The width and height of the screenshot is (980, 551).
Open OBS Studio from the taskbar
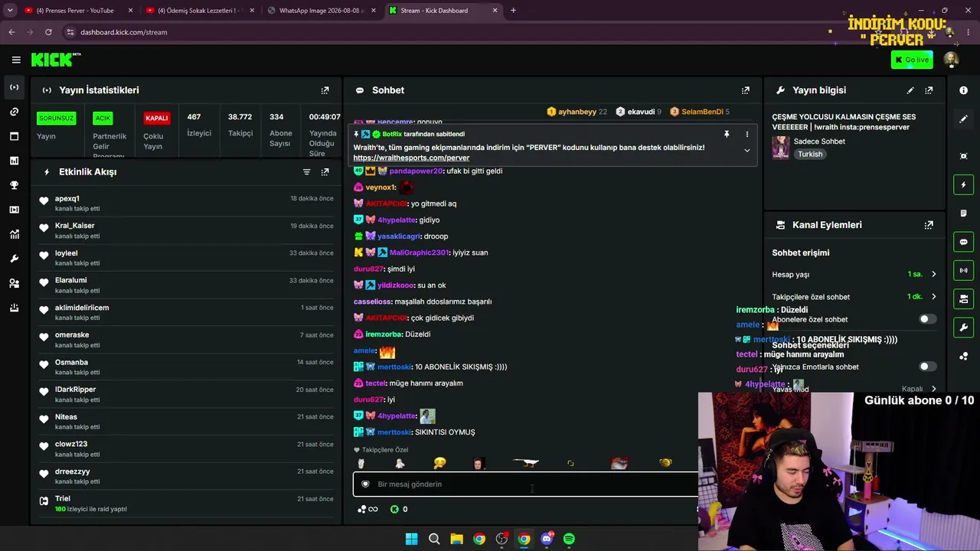[x=501, y=539]
